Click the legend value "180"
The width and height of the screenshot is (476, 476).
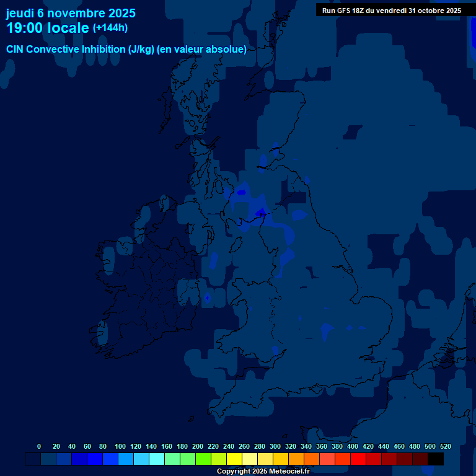(182, 446)
